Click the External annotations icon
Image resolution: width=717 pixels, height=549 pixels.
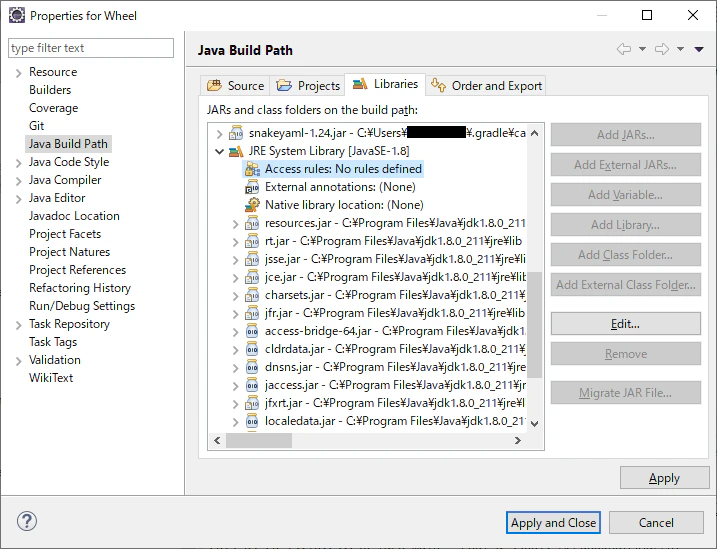point(252,187)
